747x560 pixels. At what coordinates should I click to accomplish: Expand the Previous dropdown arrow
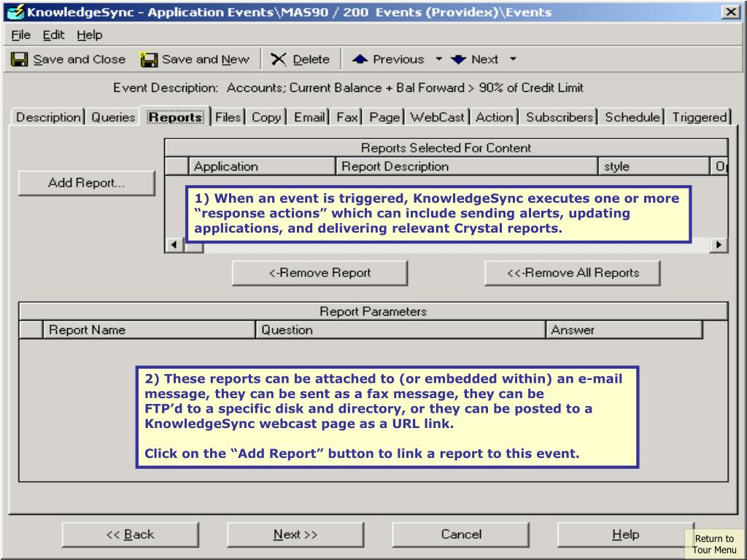[438, 60]
